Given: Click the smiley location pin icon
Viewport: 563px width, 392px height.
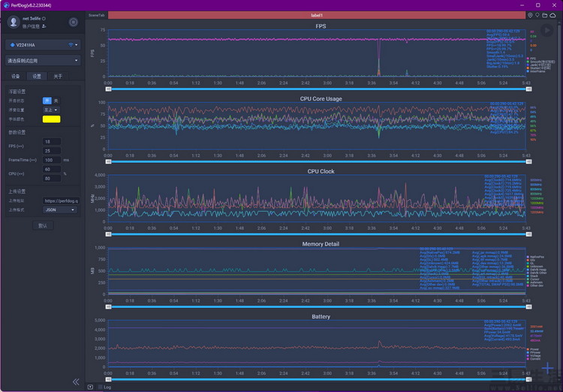Looking at the screenshot, I should point(530,15).
